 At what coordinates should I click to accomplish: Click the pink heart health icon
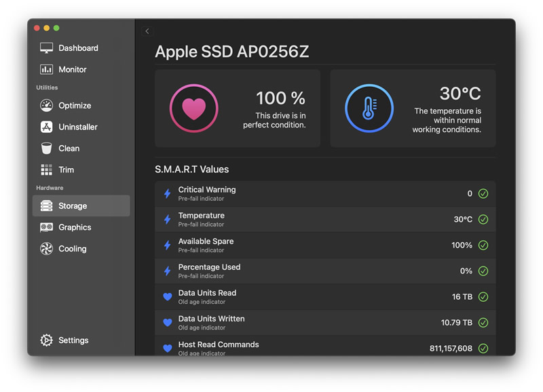coord(194,109)
